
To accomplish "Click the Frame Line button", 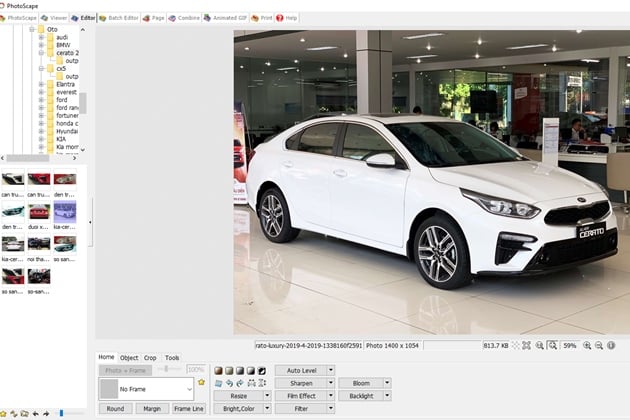I will point(189,409).
